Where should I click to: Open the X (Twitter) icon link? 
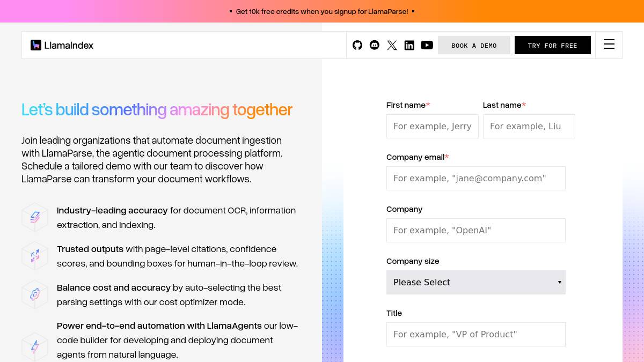pos(392,45)
